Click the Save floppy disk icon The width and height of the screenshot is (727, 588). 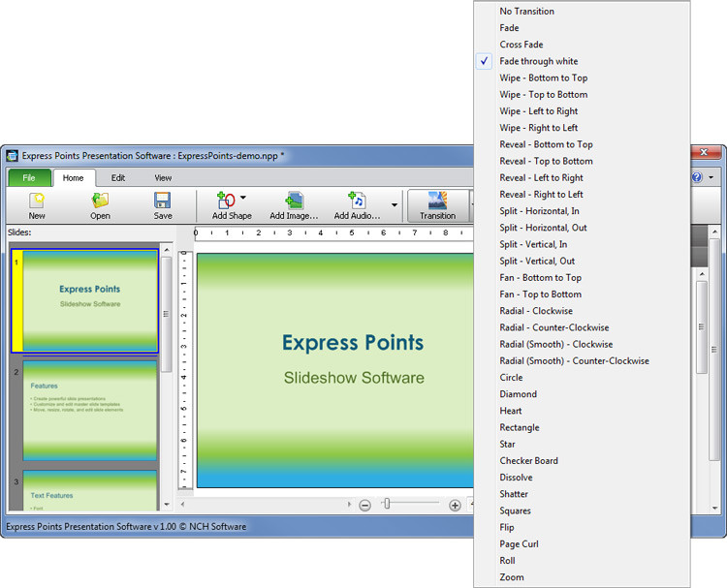tap(163, 201)
